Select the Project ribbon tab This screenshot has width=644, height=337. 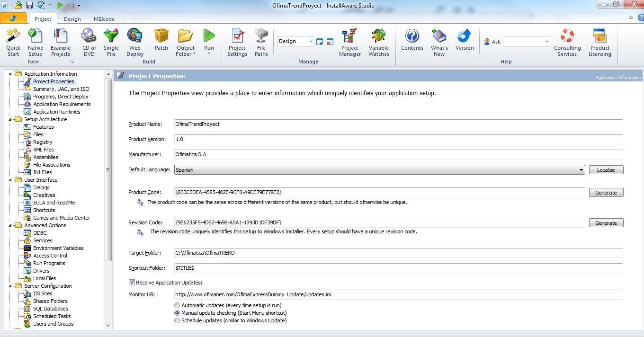click(x=43, y=18)
